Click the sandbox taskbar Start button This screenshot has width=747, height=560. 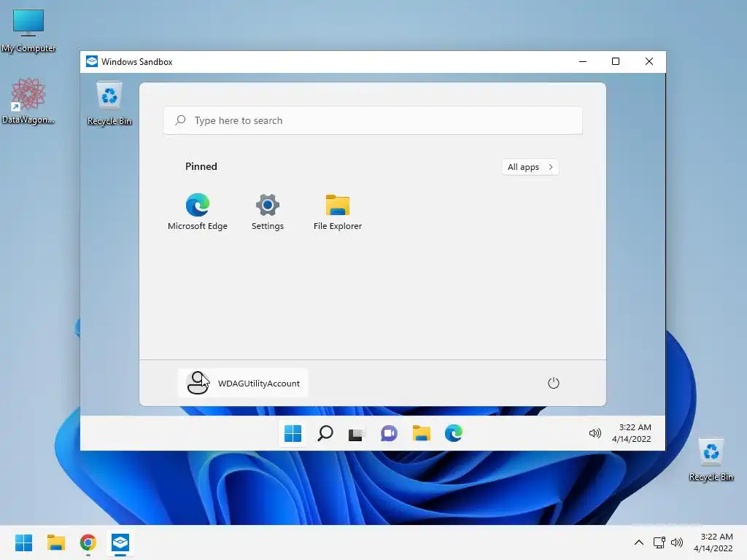293,433
